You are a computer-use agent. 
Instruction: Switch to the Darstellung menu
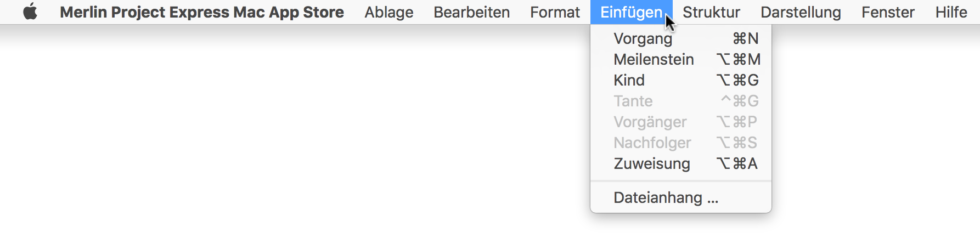click(801, 12)
